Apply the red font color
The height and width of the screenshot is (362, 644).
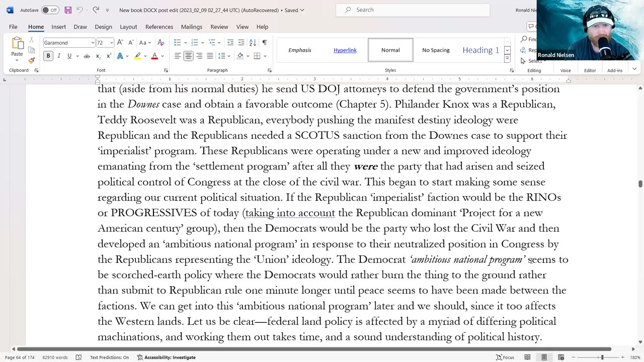point(154,56)
